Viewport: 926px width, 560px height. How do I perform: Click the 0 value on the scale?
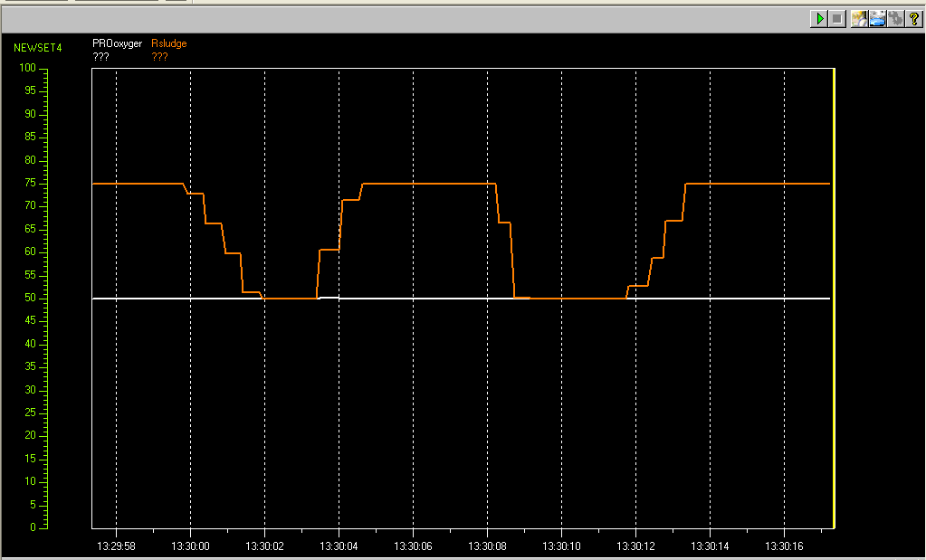click(x=33, y=527)
